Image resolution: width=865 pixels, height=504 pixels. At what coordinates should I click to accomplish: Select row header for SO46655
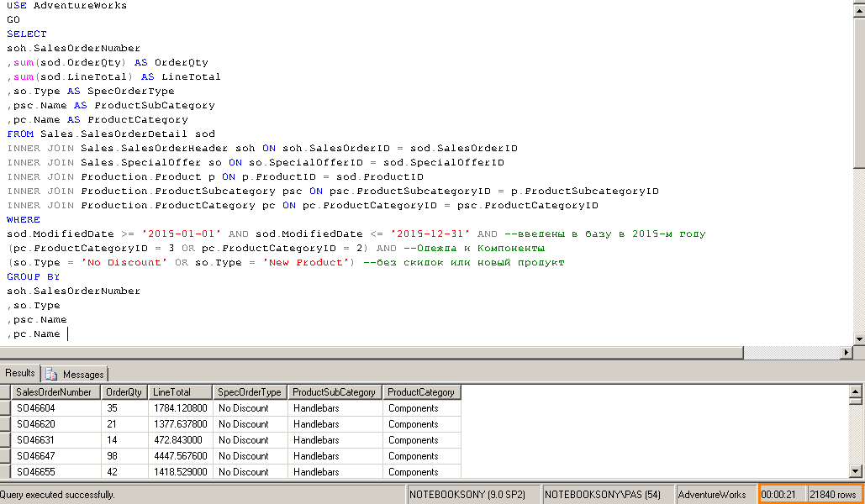click(6, 472)
